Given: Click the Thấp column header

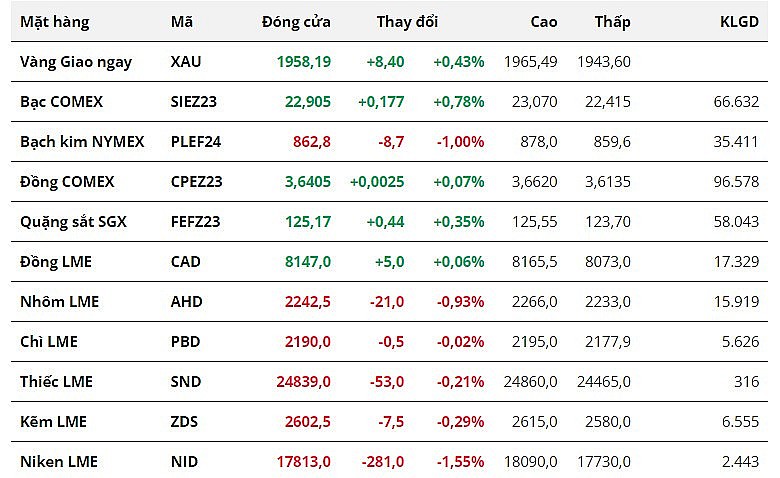Looking at the screenshot, I should click(x=612, y=22).
